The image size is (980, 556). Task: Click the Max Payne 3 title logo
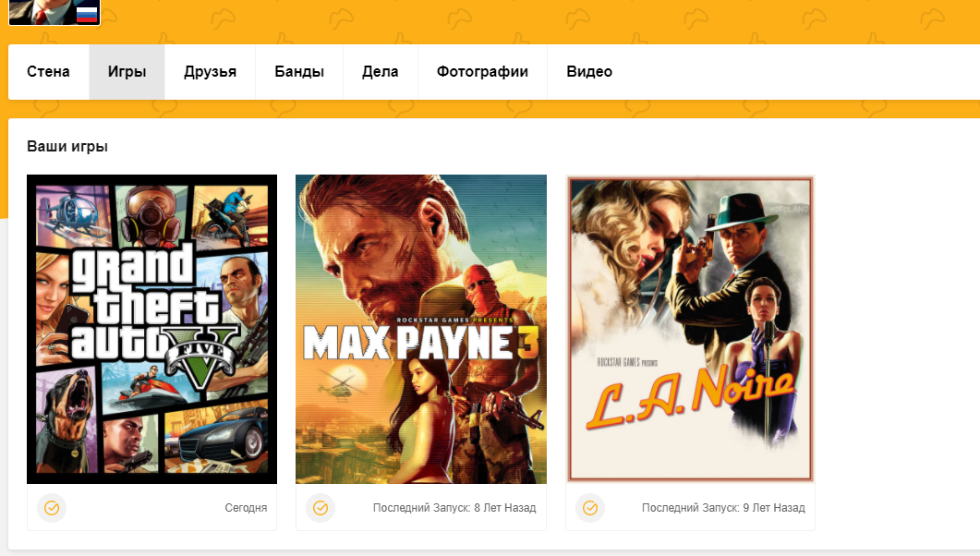pyautogui.click(x=420, y=344)
